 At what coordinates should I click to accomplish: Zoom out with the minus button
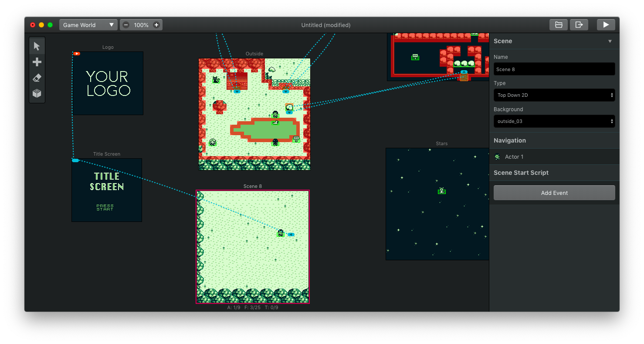coord(126,25)
